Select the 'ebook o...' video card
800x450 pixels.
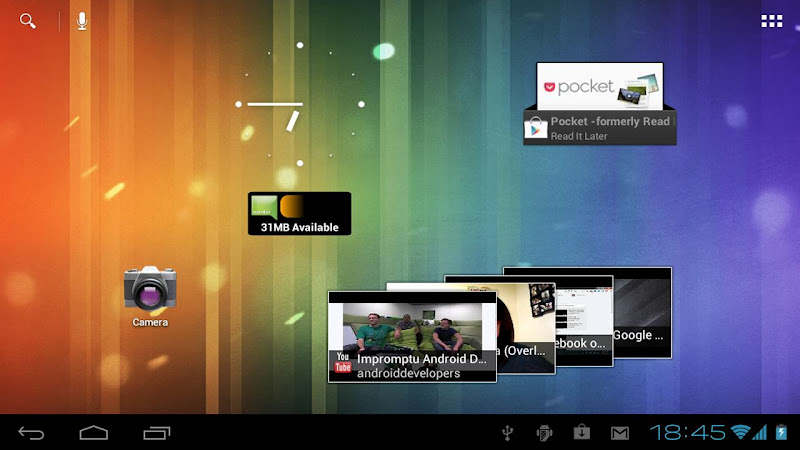584,321
